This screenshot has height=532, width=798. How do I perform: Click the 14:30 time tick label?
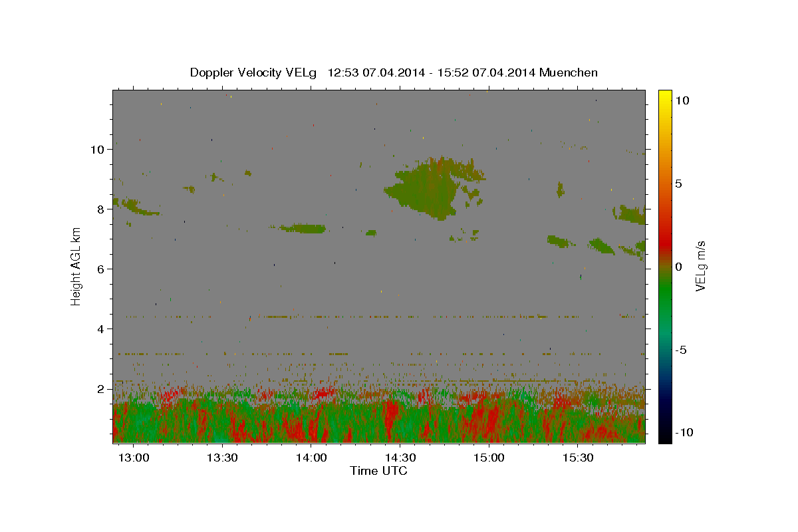400,458
